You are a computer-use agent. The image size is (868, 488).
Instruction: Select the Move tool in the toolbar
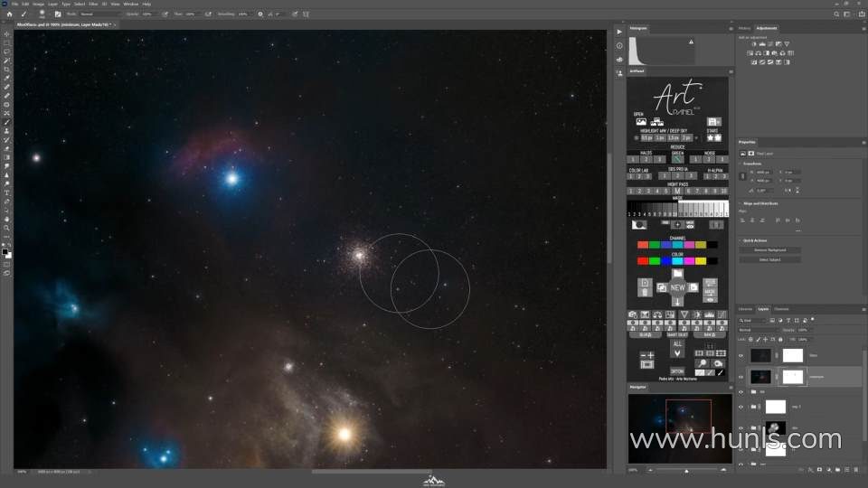(x=6, y=33)
